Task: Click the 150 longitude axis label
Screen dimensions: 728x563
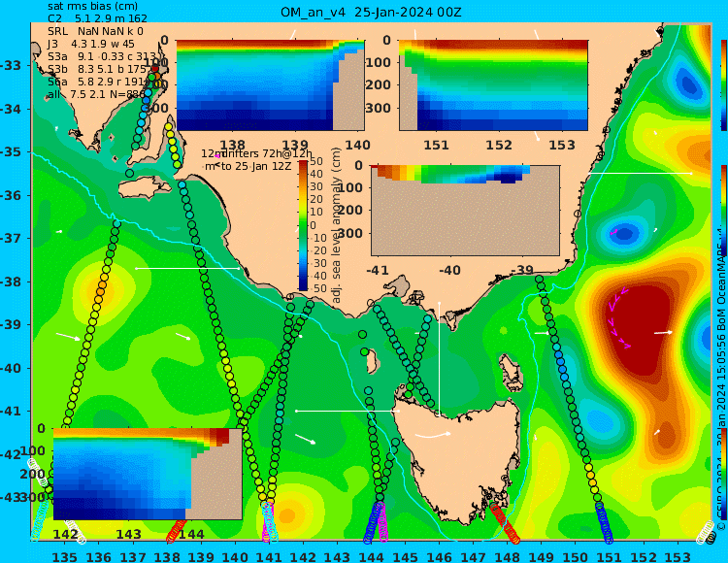Action: pos(576,557)
